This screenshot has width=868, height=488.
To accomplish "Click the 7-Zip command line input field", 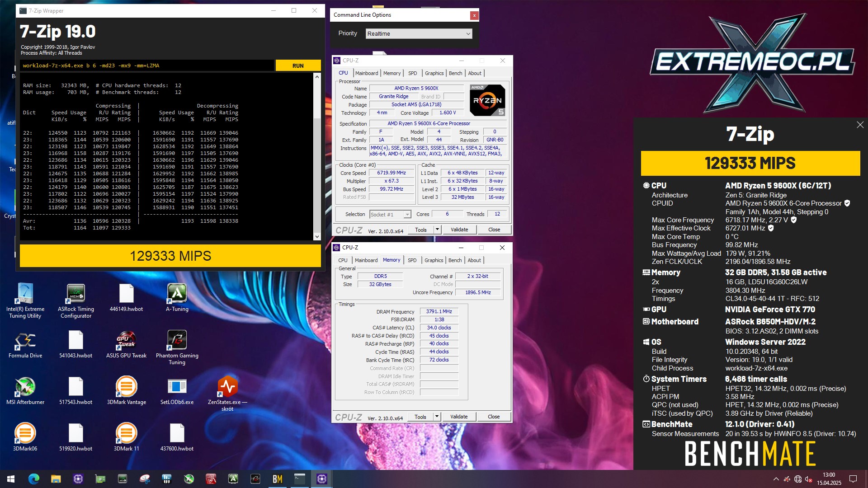I will [x=147, y=66].
